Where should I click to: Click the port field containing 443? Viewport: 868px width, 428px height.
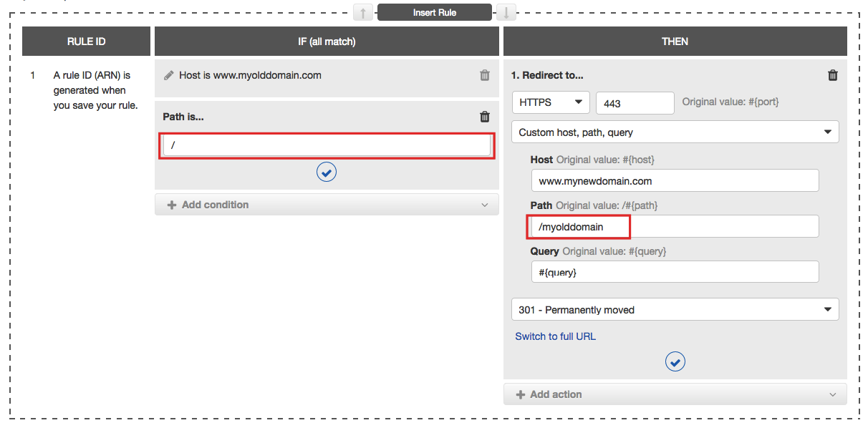[635, 103]
